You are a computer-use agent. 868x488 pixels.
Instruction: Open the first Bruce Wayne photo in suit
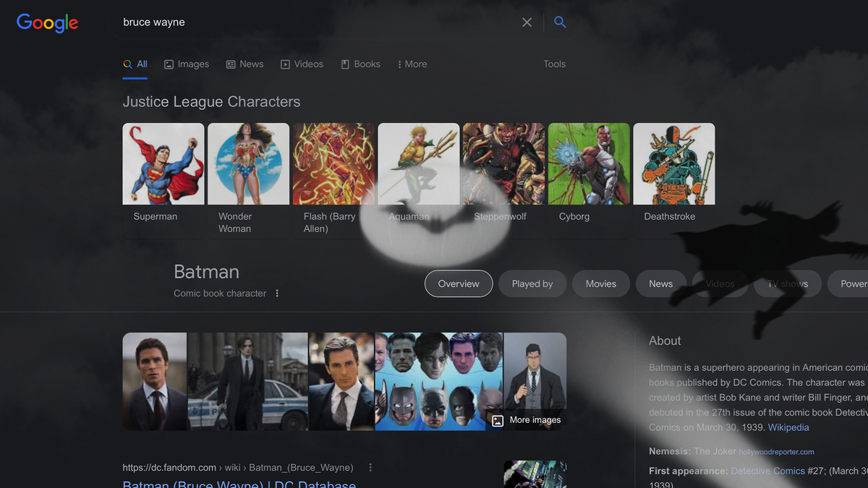155,382
